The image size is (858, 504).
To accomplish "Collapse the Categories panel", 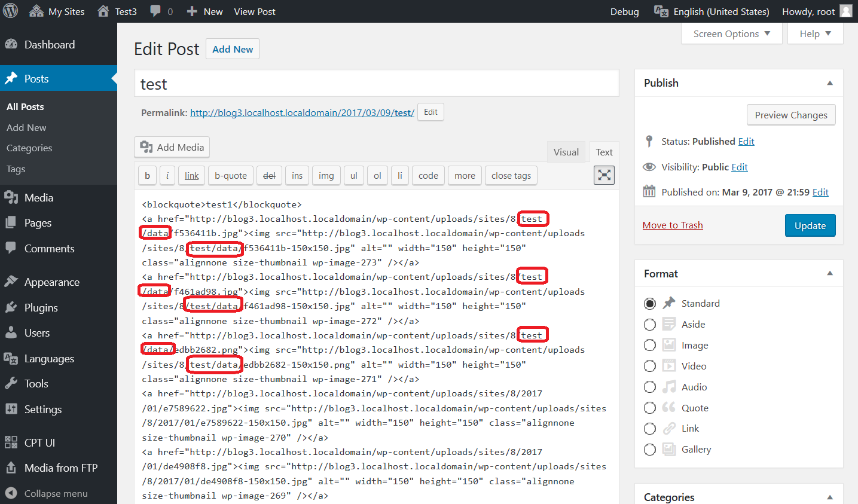I will point(830,497).
